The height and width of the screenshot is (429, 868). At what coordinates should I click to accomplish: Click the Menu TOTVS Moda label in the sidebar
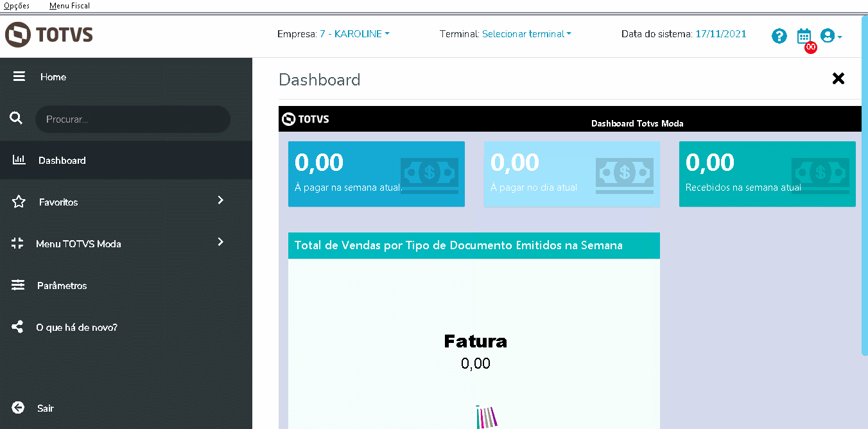click(78, 244)
